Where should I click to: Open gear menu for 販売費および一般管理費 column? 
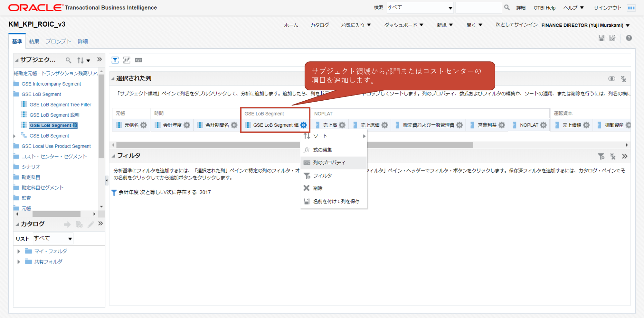tap(459, 125)
